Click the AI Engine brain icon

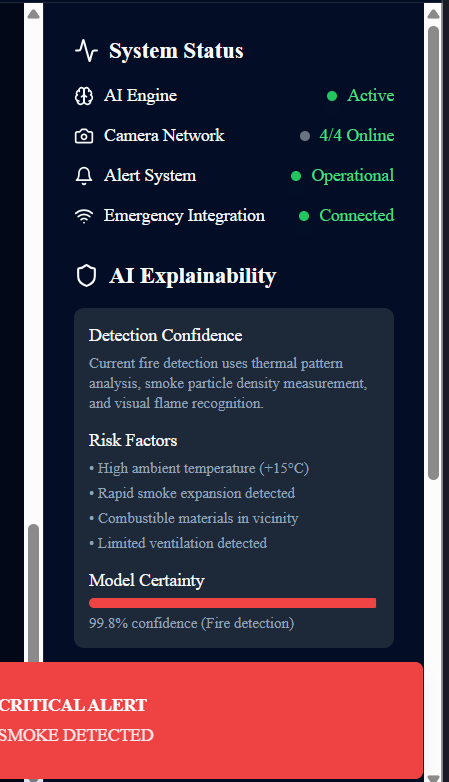(84, 96)
